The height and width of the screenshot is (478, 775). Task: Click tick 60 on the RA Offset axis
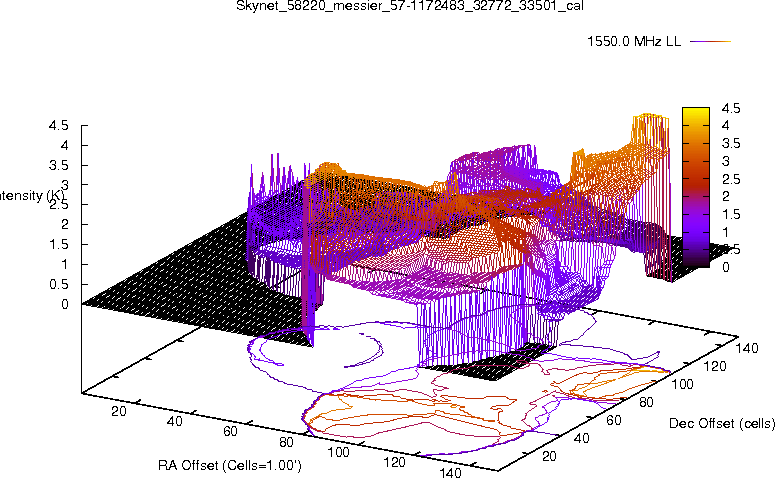coord(230,431)
